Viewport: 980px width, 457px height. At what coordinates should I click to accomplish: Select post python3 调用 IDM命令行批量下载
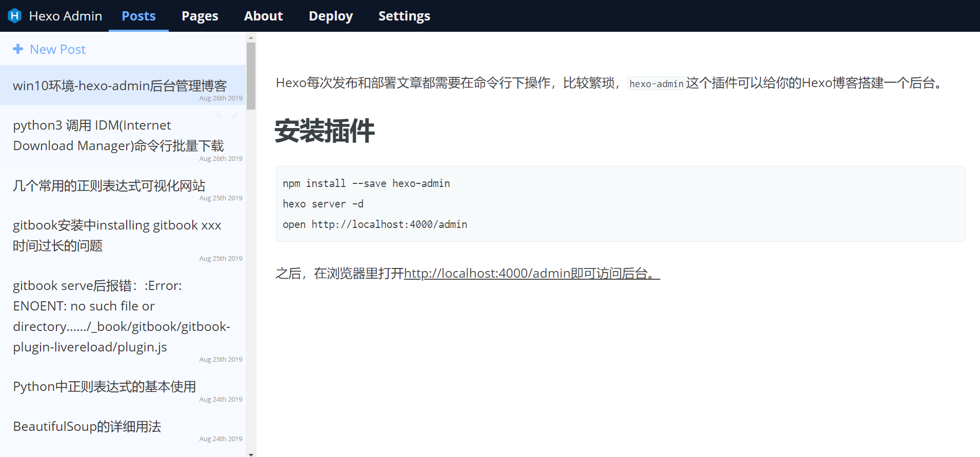pos(123,135)
